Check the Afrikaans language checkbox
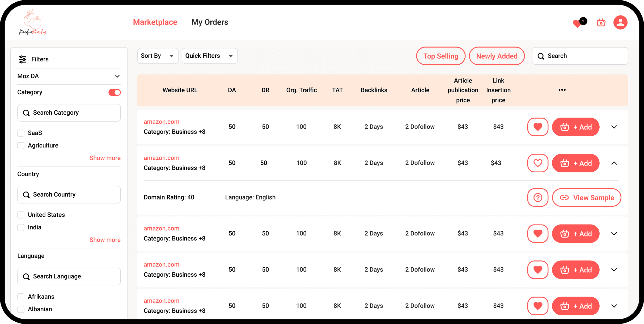 [x=21, y=297]
